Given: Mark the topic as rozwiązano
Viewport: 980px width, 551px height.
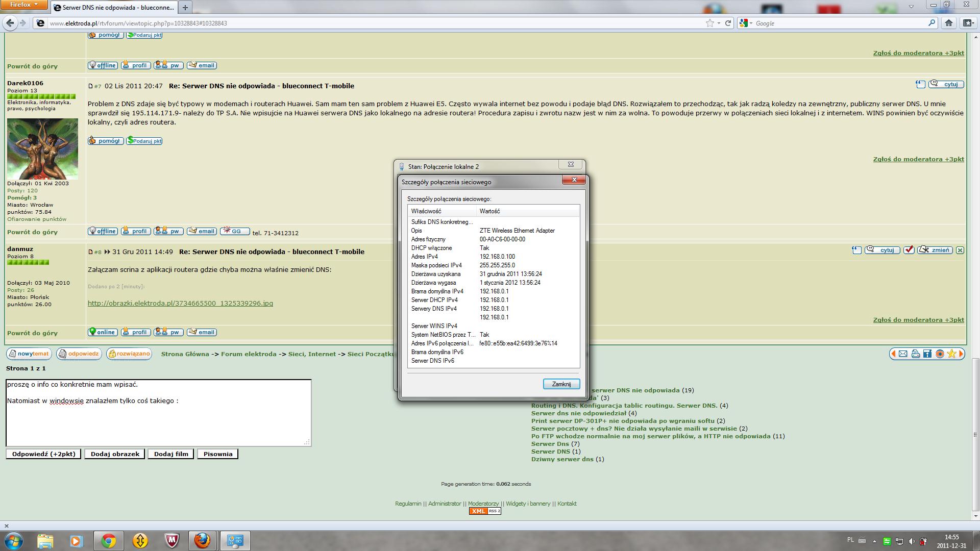Looking at the screenshot, I should click(x=129, y=354).
